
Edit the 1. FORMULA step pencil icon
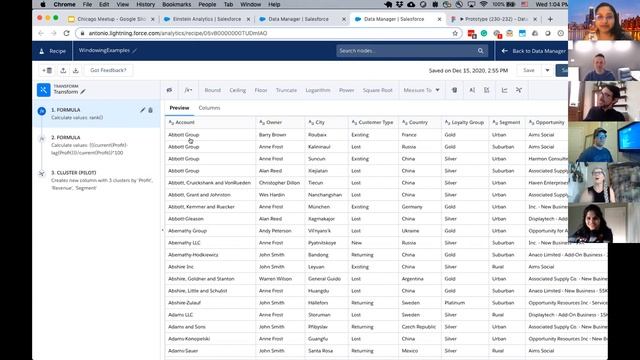142,110
